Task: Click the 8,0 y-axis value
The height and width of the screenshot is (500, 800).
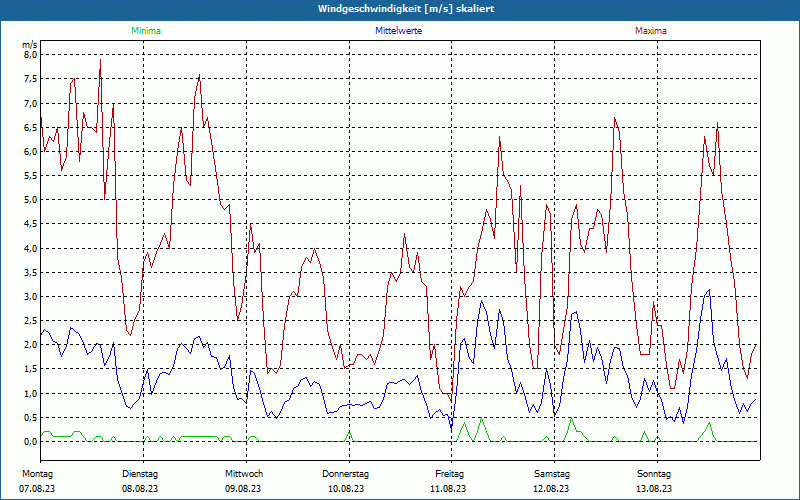Action: pyautogui.click(x=31, y=55)
